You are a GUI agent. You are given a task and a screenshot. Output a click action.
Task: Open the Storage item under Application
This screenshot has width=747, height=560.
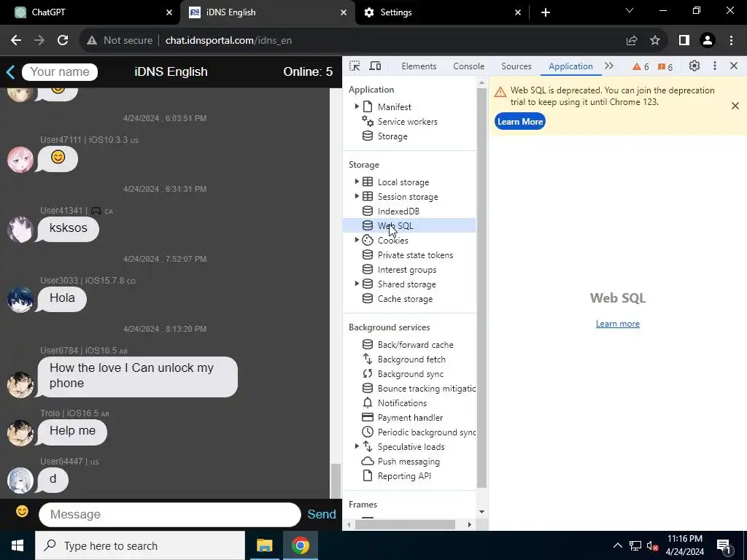pyautogui.click(x=392, y=136)
